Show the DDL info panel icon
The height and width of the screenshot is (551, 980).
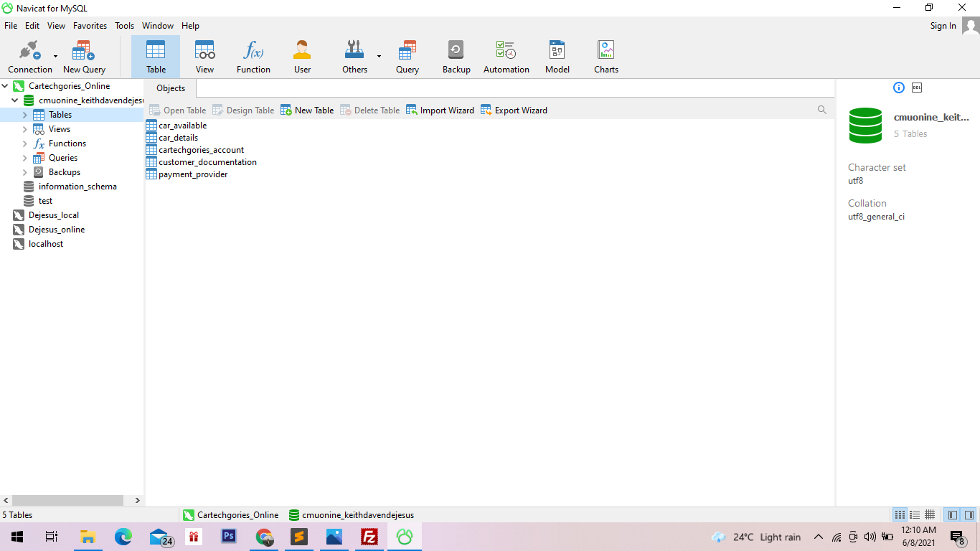pos(917,88)
